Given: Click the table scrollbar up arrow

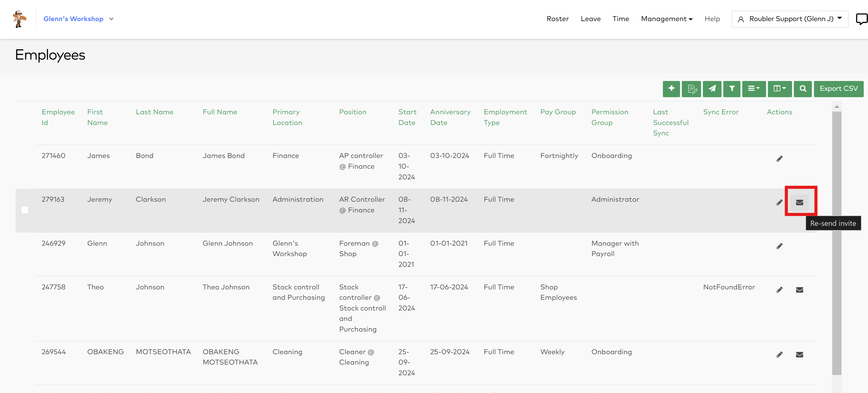Looking at the screenshot, I should point(836,107).
